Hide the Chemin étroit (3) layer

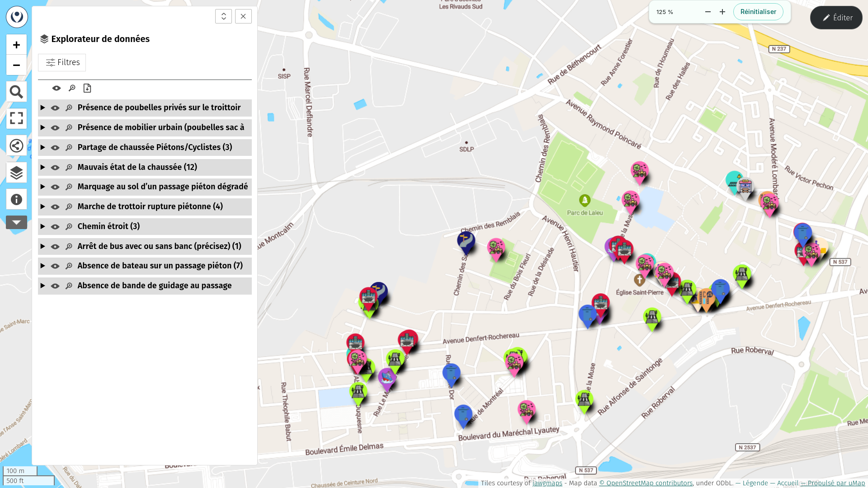[55, 227]
